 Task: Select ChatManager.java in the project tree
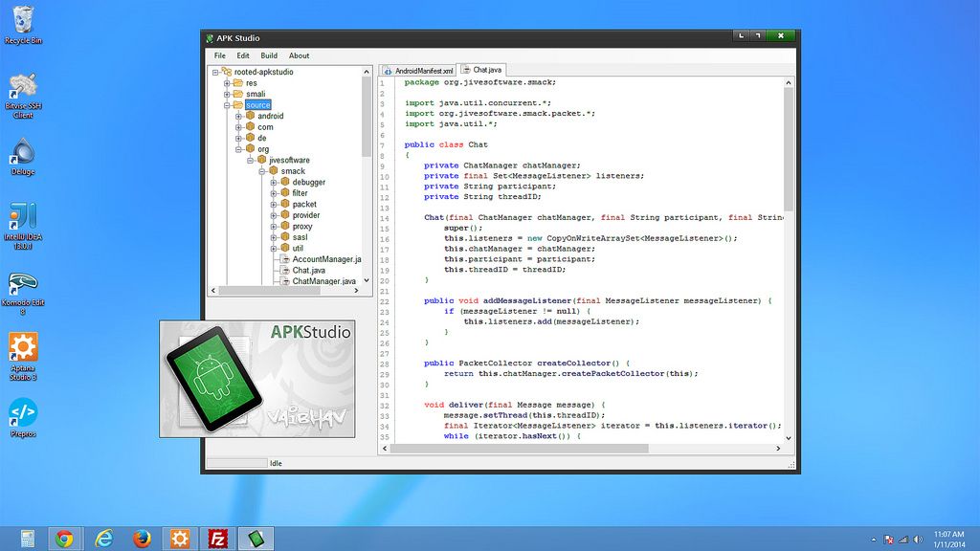pyautogui.click(x=323, y=281)
